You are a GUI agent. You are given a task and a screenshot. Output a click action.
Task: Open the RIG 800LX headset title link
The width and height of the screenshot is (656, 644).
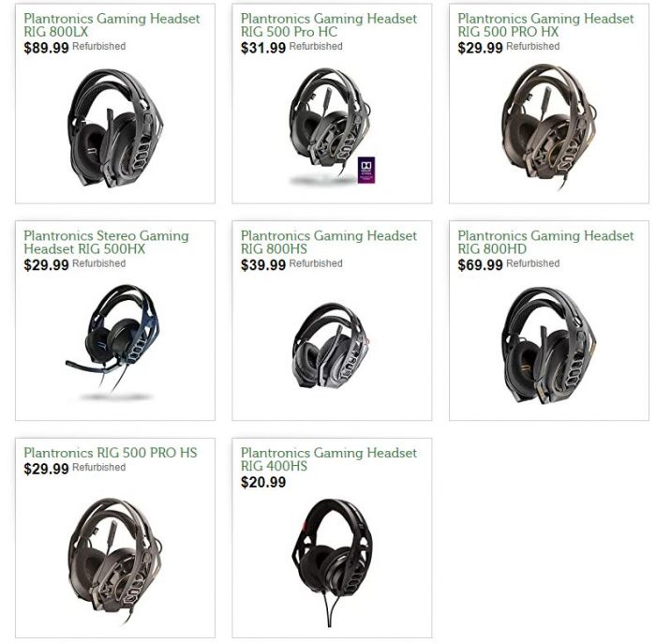(112, 25)
